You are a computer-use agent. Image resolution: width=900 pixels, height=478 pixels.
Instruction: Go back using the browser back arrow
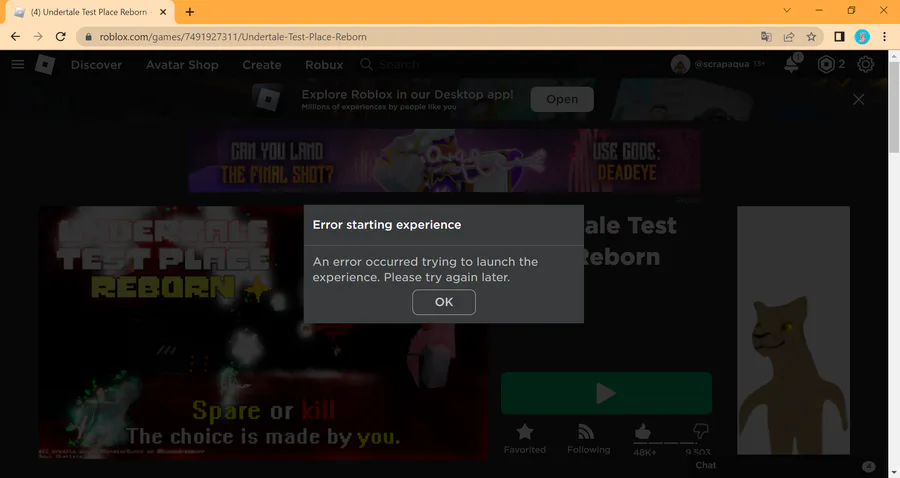point(15,37)
